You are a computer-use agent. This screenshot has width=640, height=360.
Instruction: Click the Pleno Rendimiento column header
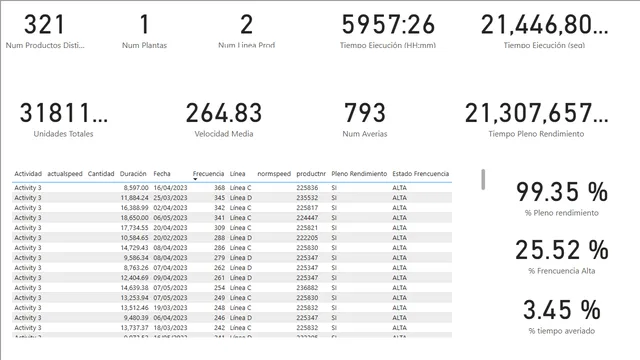point(359,173)
